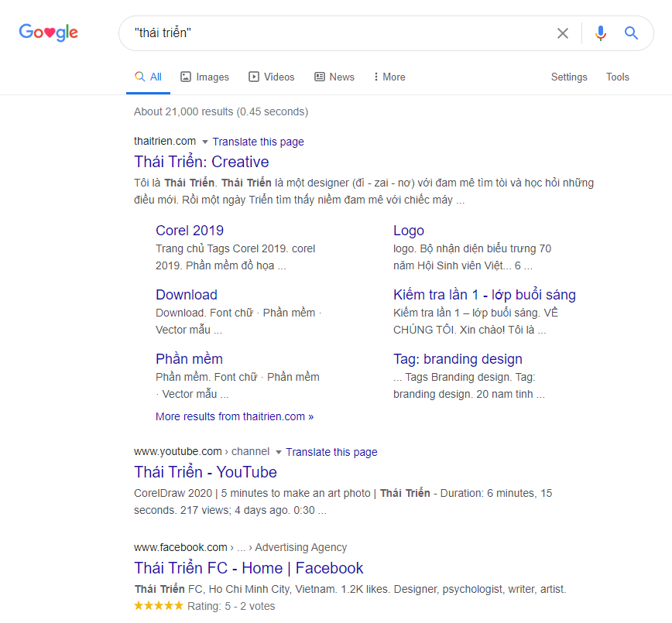Click the Google logo
Screen dimensions: 672x623
(48, 33)
